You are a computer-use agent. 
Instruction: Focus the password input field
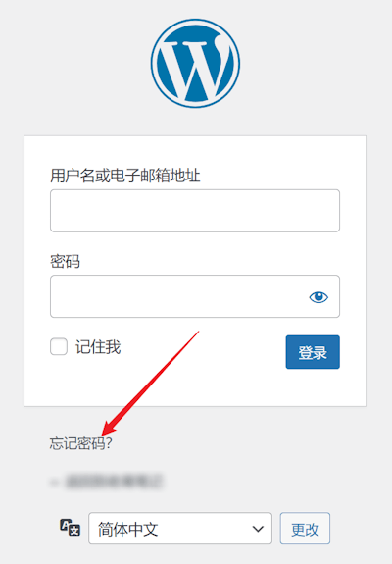pyautogui.click(x=195, y=296)
